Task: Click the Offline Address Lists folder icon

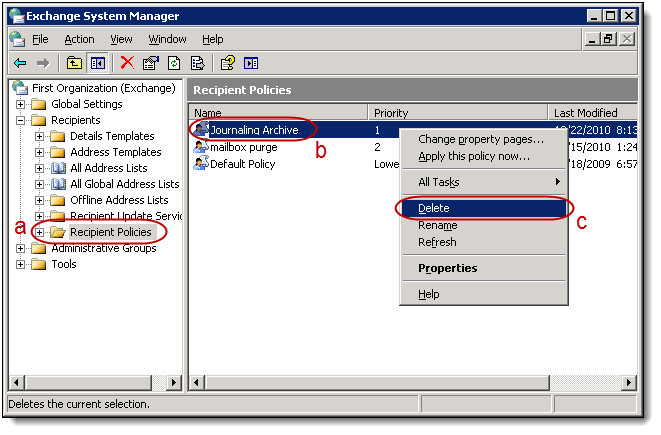Action: tap(58, 200)
